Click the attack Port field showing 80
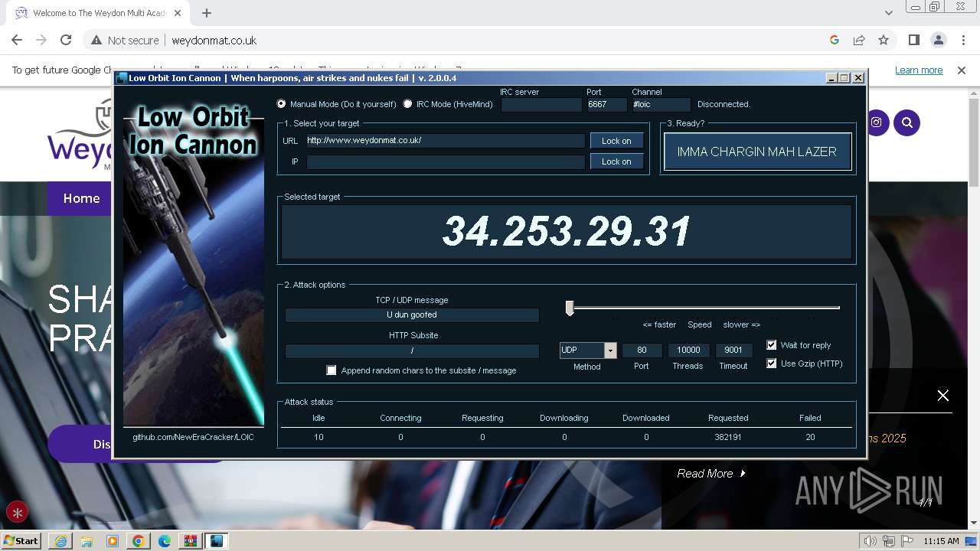Viewport: 980px width, 551px height. click(x=642, y=350)
